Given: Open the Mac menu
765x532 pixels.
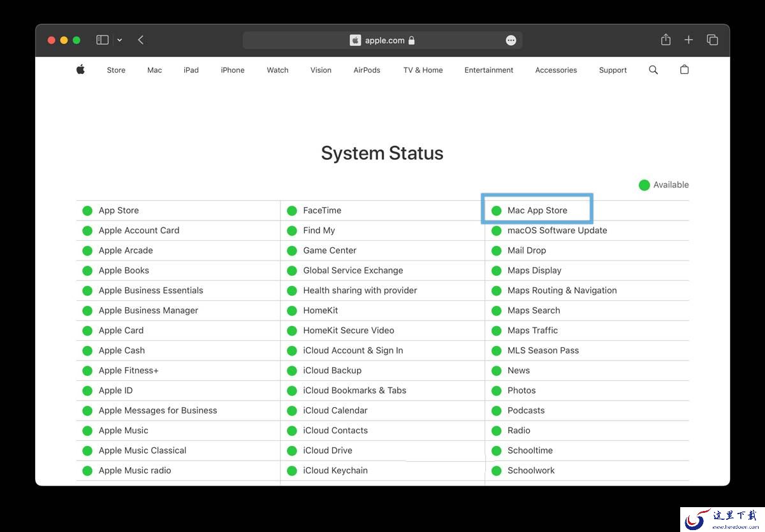Looking at the screenshot, I should tap(154, 70).
